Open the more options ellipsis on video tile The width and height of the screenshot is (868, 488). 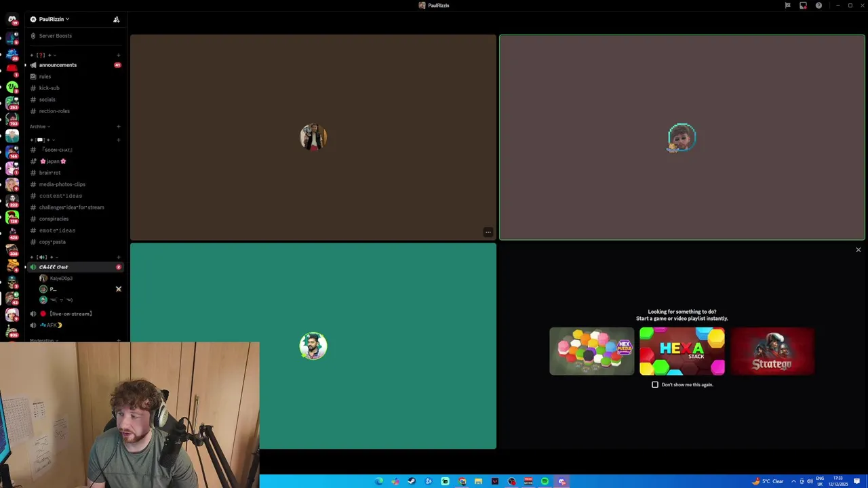tap(488, 232)
